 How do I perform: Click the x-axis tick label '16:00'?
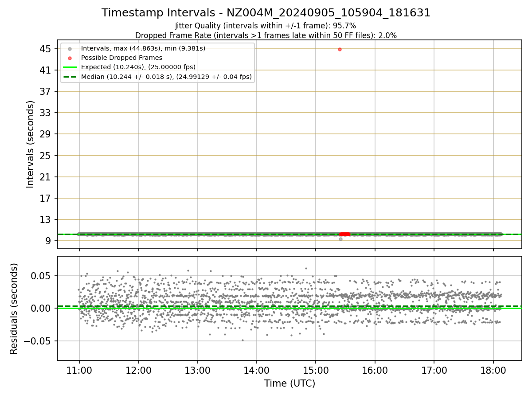[x=375, y=370]
